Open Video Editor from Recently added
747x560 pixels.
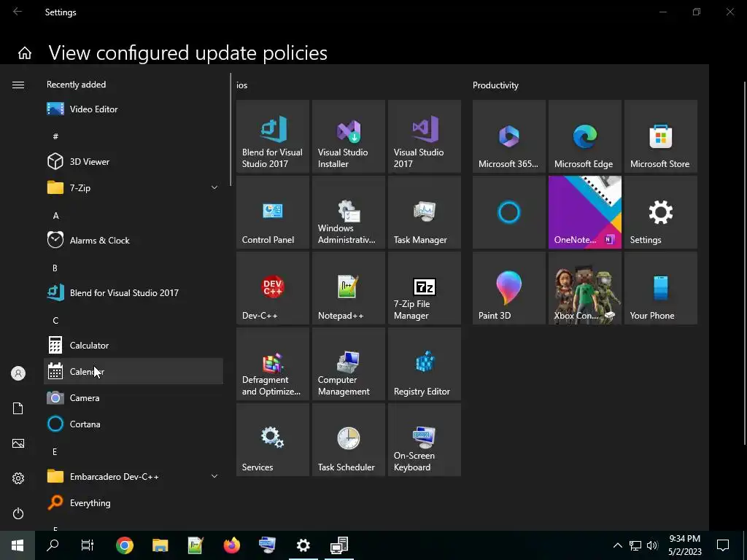click(133, 109)
